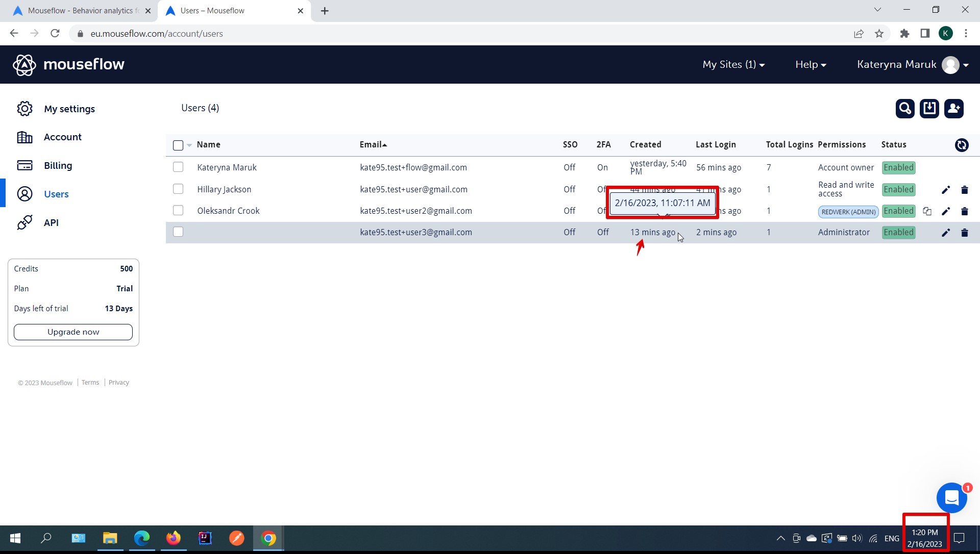Open the Chrome extensions puzzle icon
The image size is (980, 554).
pyautogui.click(x=904, y=34)
